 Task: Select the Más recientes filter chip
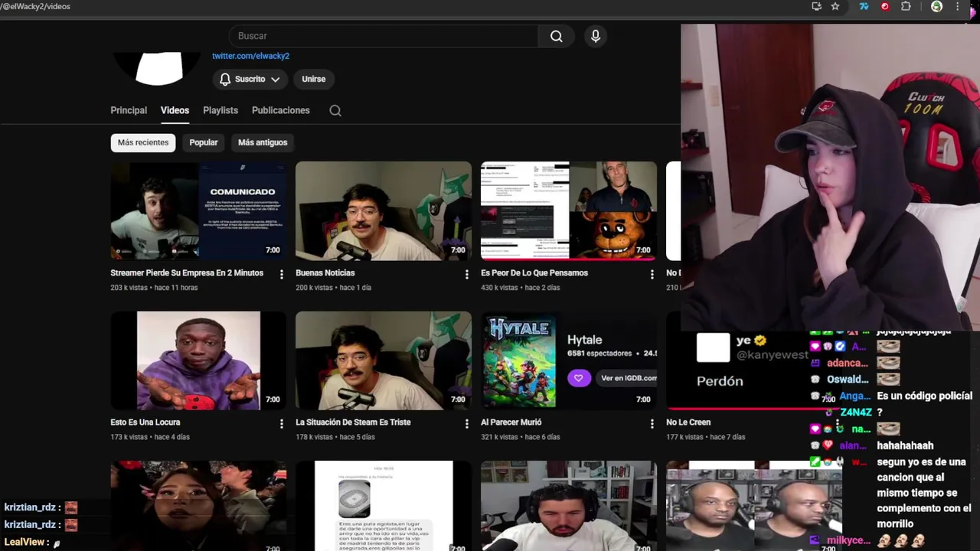tap(143, 142)
